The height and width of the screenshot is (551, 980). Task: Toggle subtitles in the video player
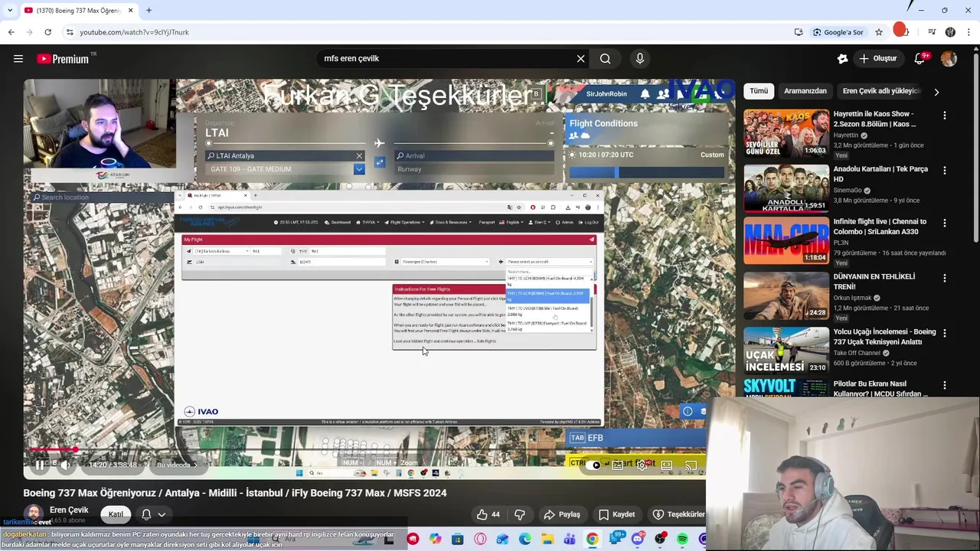[617, 465]
